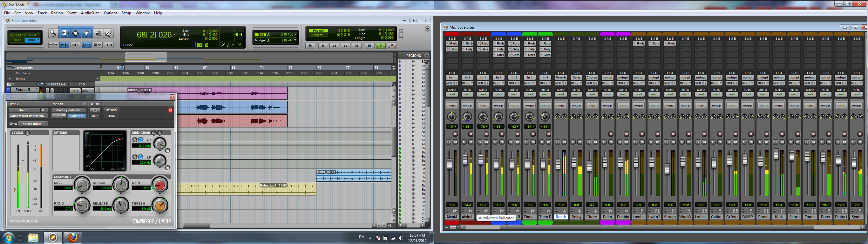Image resolution: width=868 pixels, height=244 pixels.
Task: Enable SHUFFLE edit mode
Action: pos(17,35)
